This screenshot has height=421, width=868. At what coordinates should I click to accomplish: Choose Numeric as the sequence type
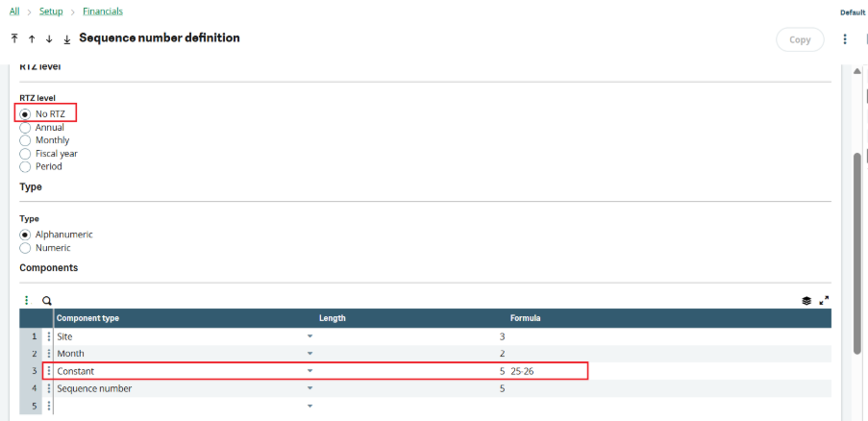point(26,248)
